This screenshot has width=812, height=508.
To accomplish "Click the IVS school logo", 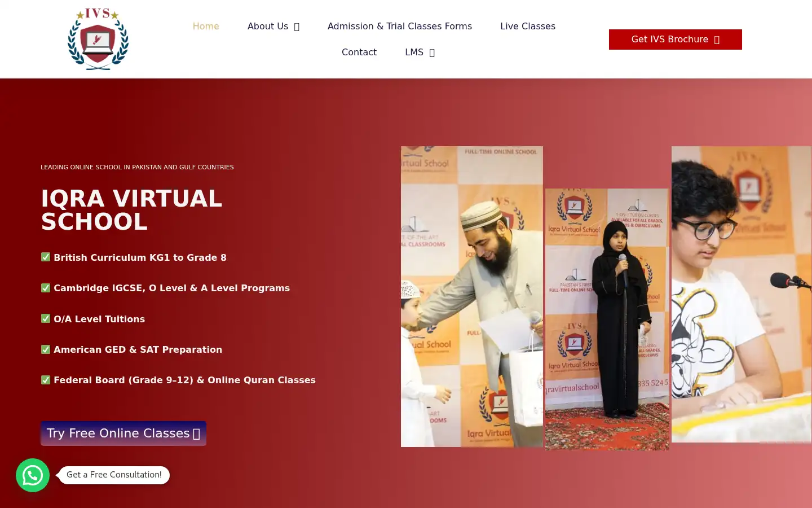I will click(98, 39).
